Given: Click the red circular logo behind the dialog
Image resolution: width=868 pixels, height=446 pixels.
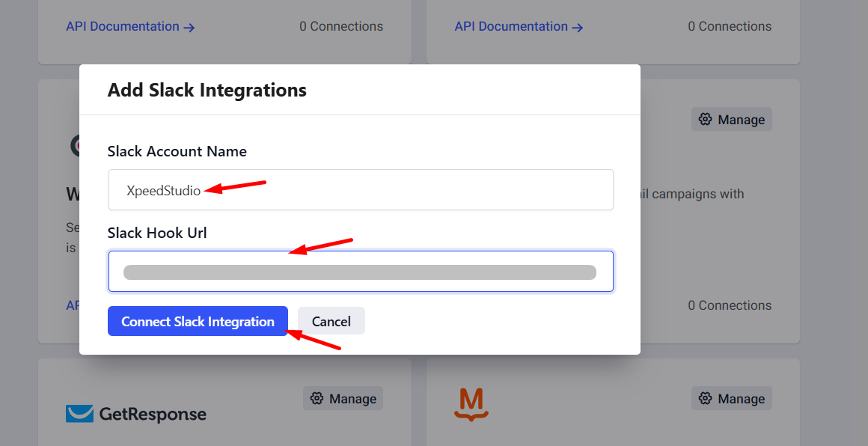Looking at the screenshot, I should click(77, 145).
